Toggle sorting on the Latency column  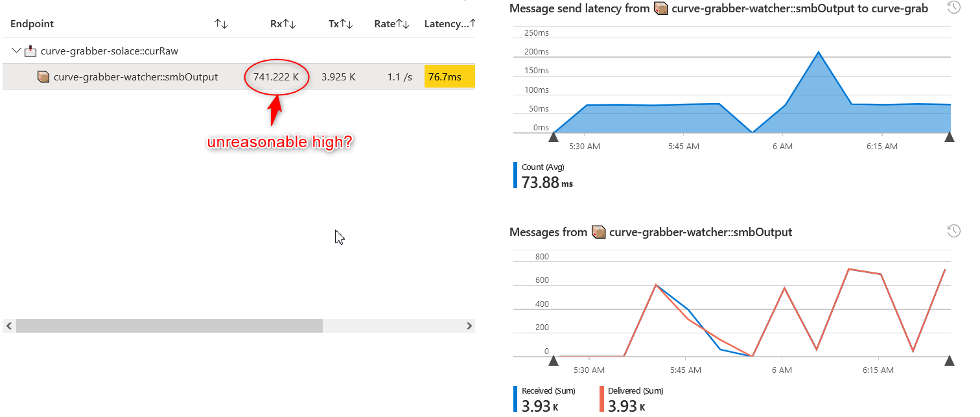472,23
